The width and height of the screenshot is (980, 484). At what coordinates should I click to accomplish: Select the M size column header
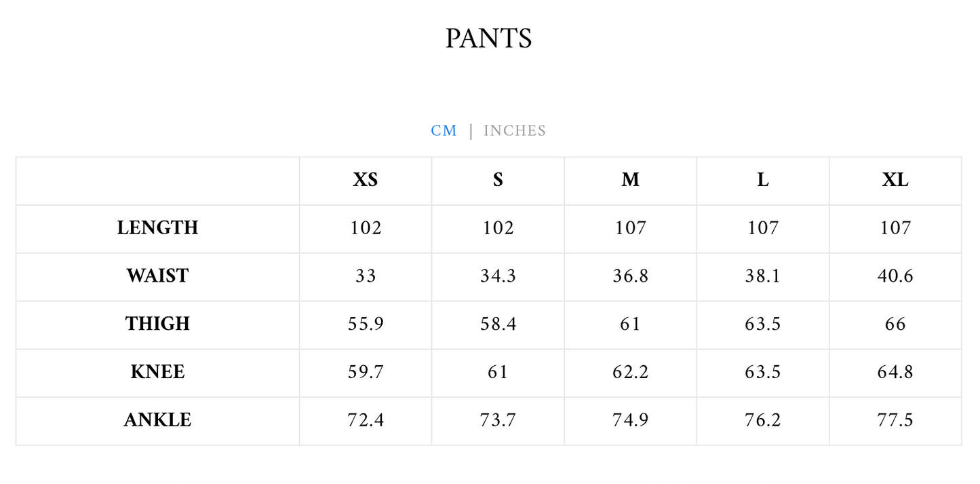[631, 180]
